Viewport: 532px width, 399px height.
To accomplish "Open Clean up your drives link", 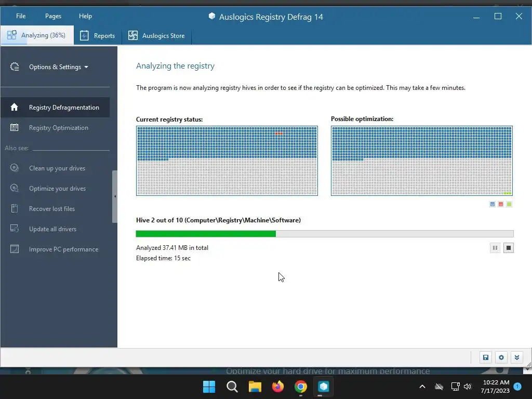I will (x=57, y=168).
